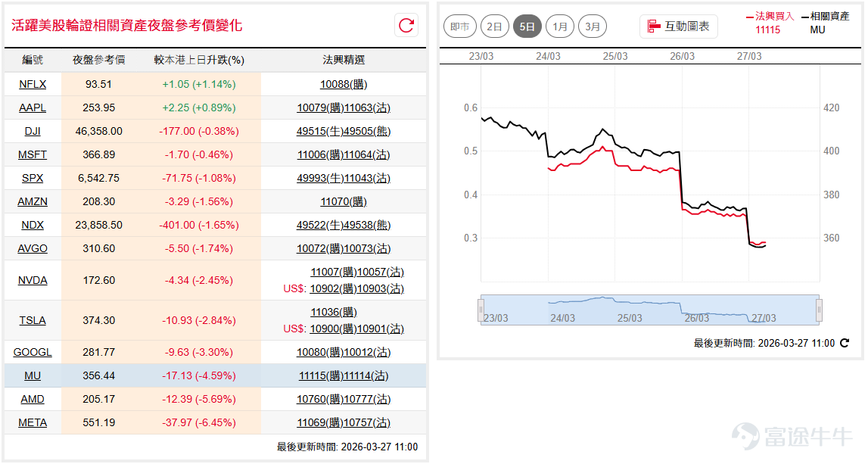Select the 1月 chart range
The height and width of the screenshot is (464, 868).
pyautogui.click(x=560, y=26)
